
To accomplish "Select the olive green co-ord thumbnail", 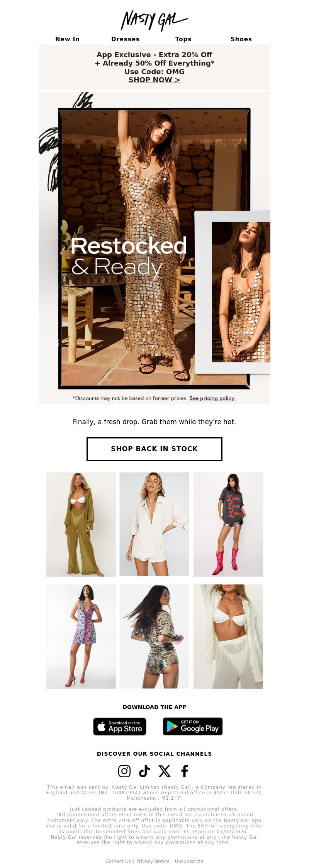I will [x=81, y=525].
